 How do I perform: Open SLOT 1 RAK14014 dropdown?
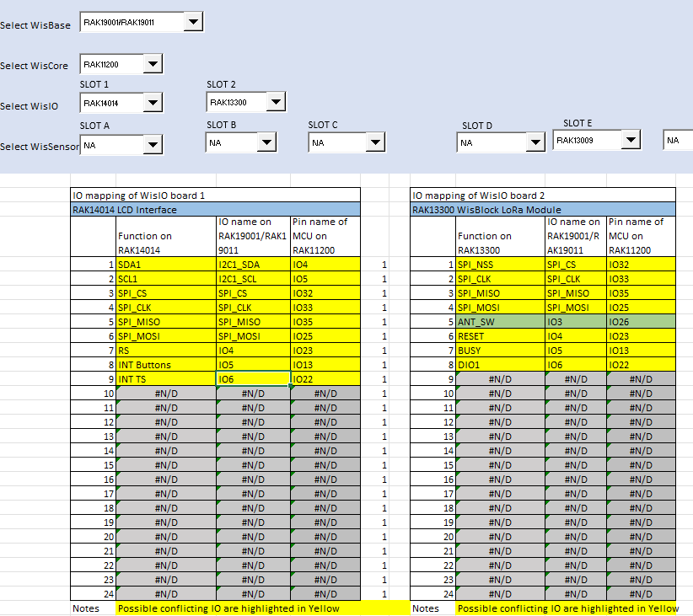point(152,104)
